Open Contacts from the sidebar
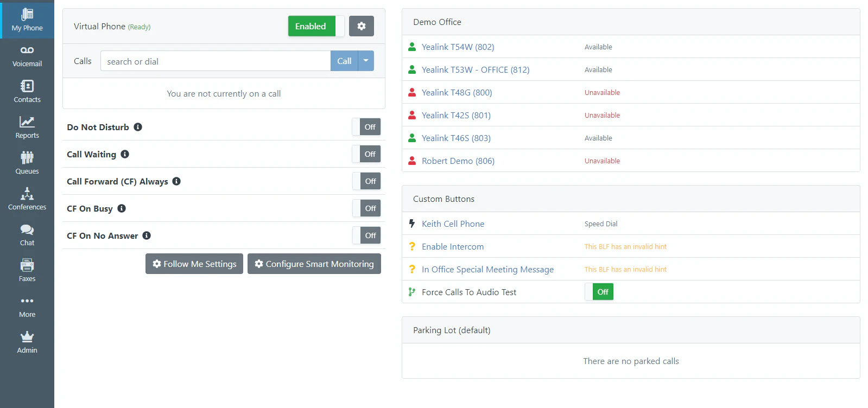The height and width of the screenshot is (408, 868). (27, 92)
